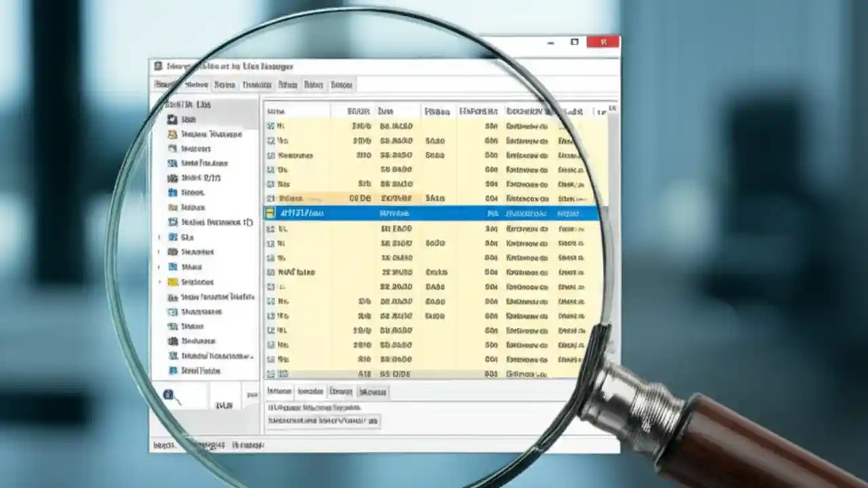Click the green icon in the first list row
This screenshot has width=868, height=488.
point(270,126)
